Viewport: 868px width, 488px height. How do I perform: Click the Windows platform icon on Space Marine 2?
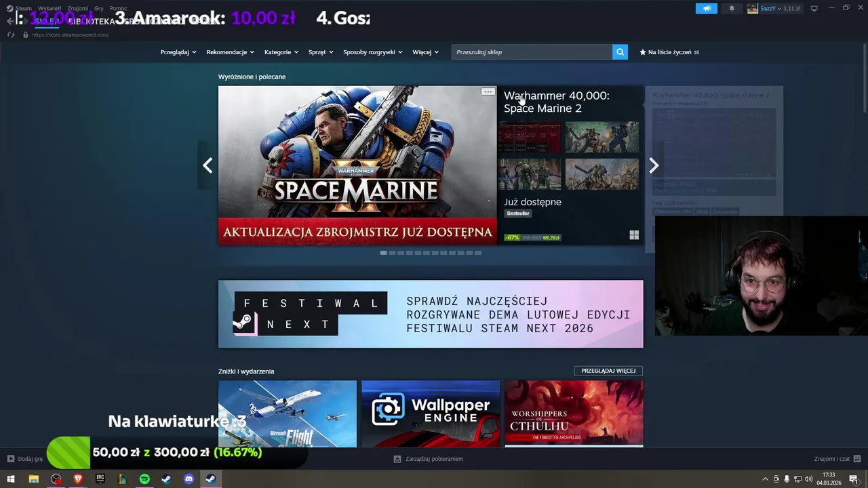[634, 235]
